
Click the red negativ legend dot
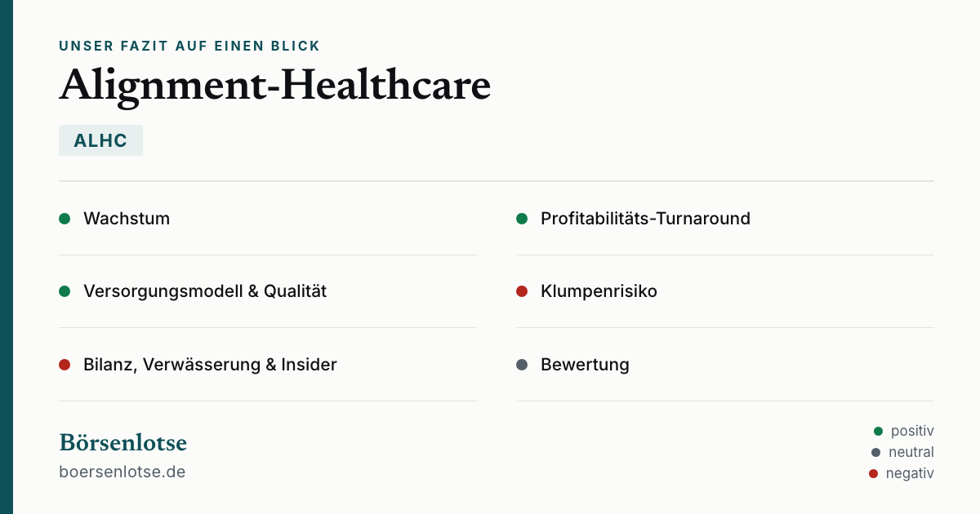coord(874,473)
